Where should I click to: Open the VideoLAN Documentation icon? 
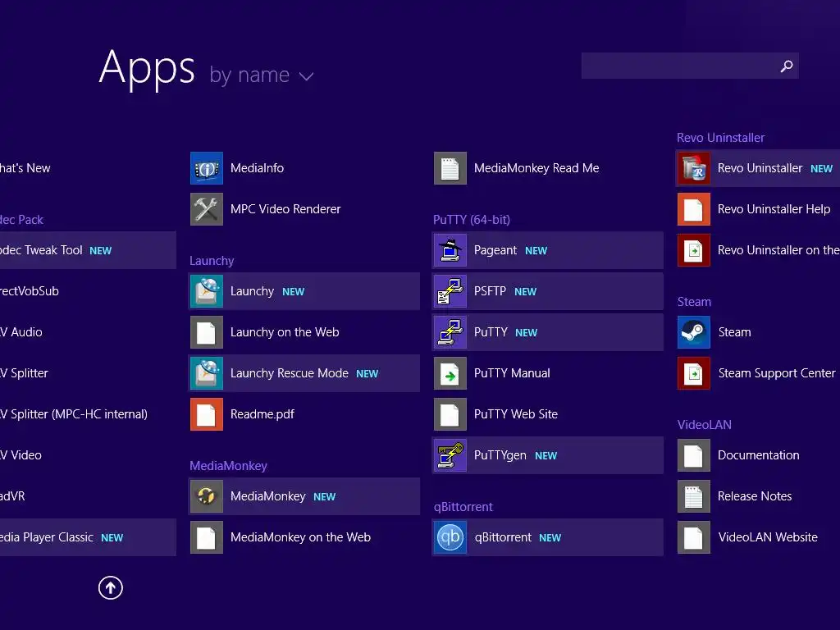[694, 455]
